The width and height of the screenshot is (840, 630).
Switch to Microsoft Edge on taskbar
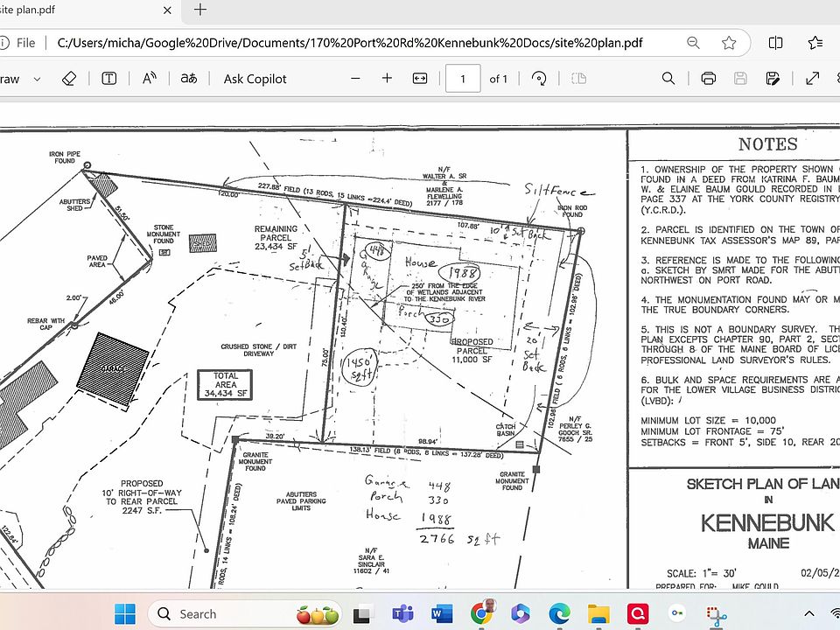pos(559,614)
